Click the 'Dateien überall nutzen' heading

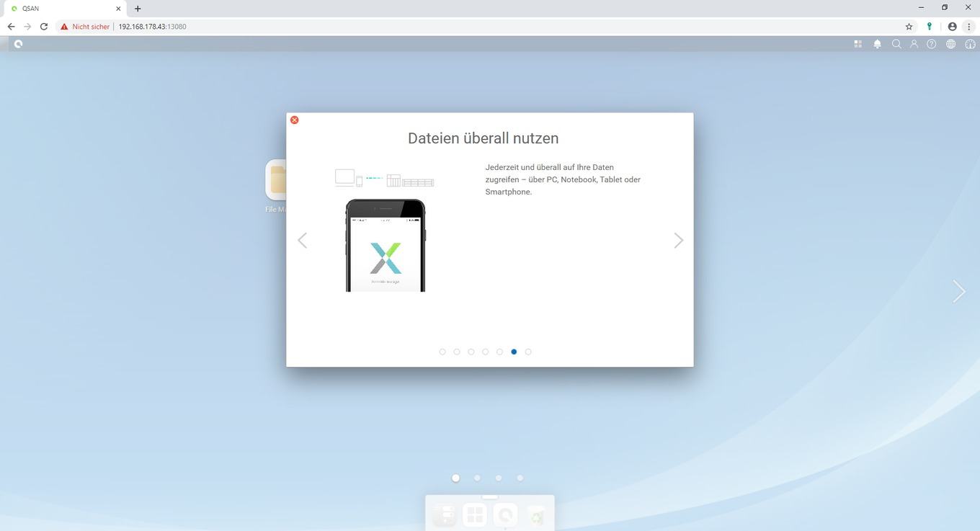click(483, 138)
